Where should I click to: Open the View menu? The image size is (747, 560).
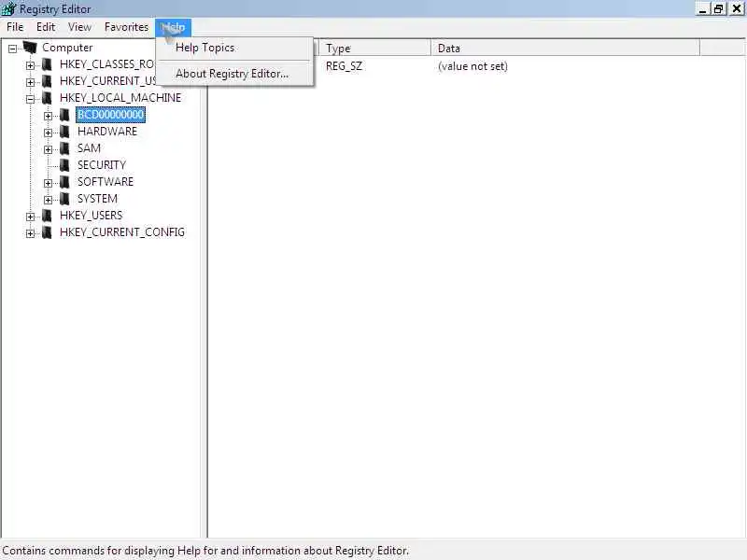pos(79,27)
